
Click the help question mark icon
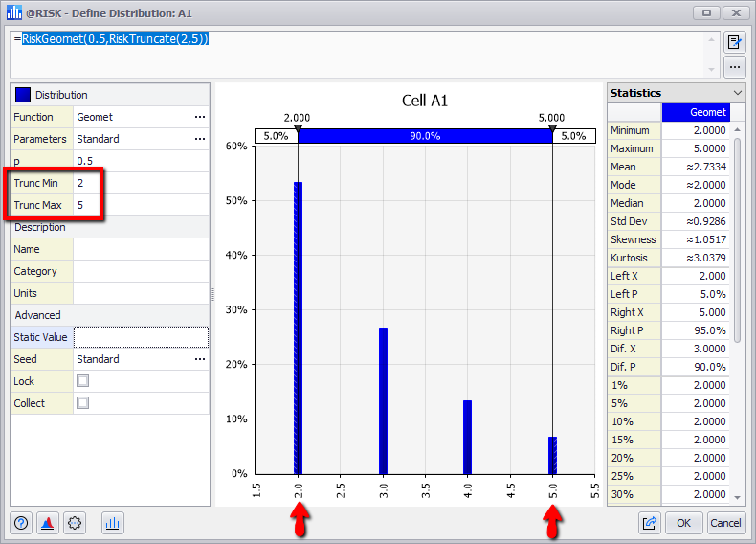tap(22, 523)
